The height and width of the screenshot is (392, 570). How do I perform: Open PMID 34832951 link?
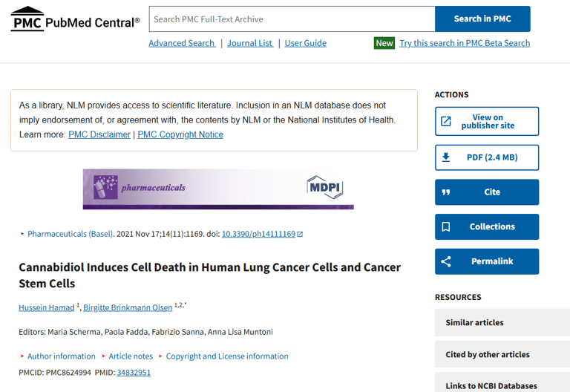click(134, 373)
